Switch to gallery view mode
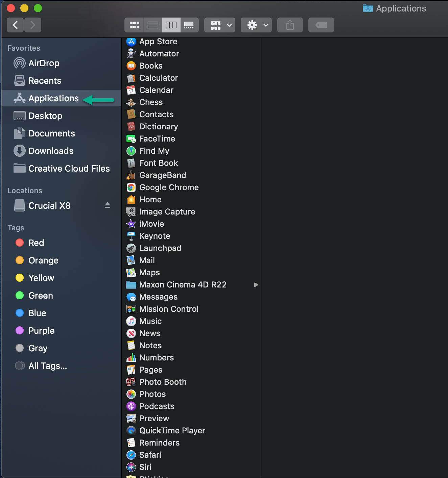 [189, 25]
